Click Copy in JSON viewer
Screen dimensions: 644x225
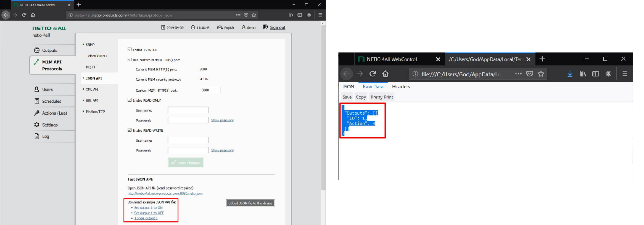pyautogui.click(x=361, y=97)
